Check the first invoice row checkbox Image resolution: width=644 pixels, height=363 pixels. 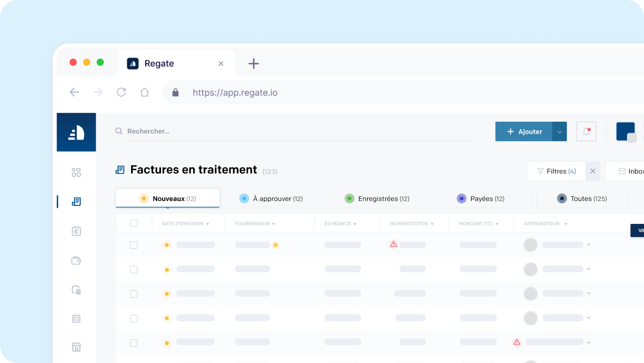tap(134, 245)
